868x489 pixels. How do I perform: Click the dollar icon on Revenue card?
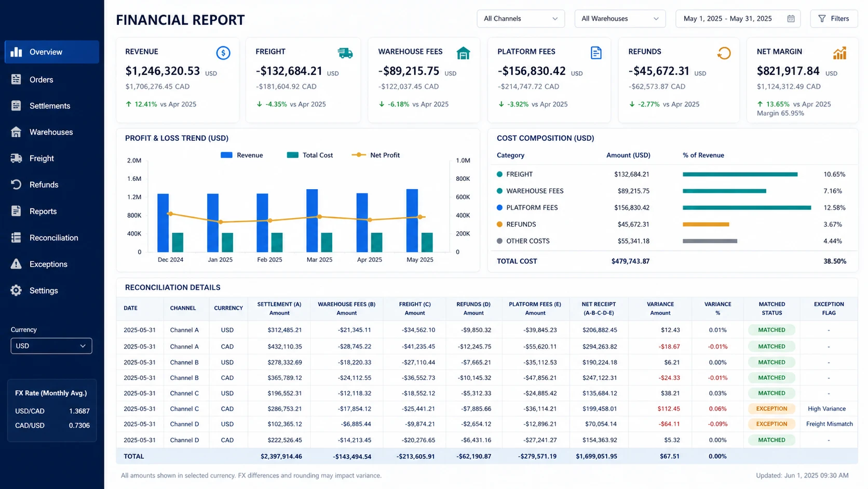point(223,52)
